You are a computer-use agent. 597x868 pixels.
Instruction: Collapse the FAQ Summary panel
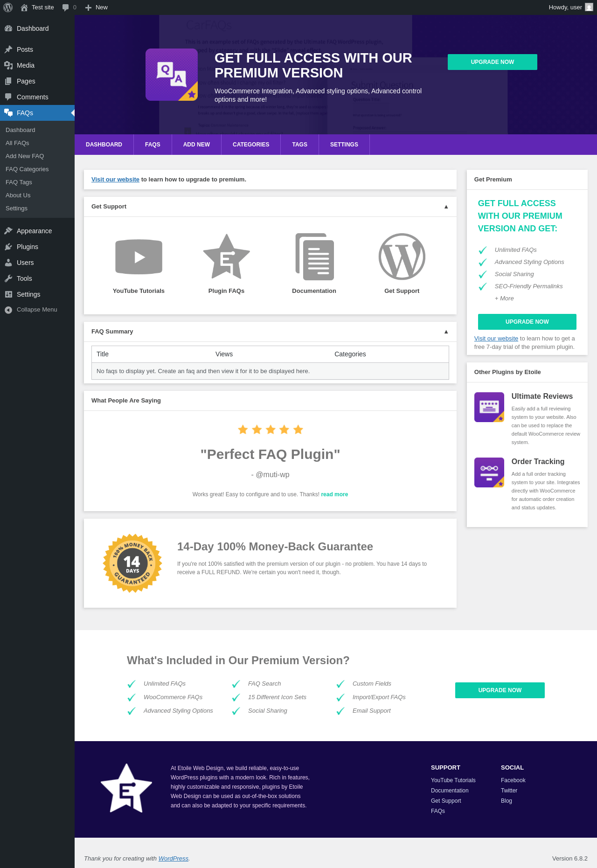[446, 332]
